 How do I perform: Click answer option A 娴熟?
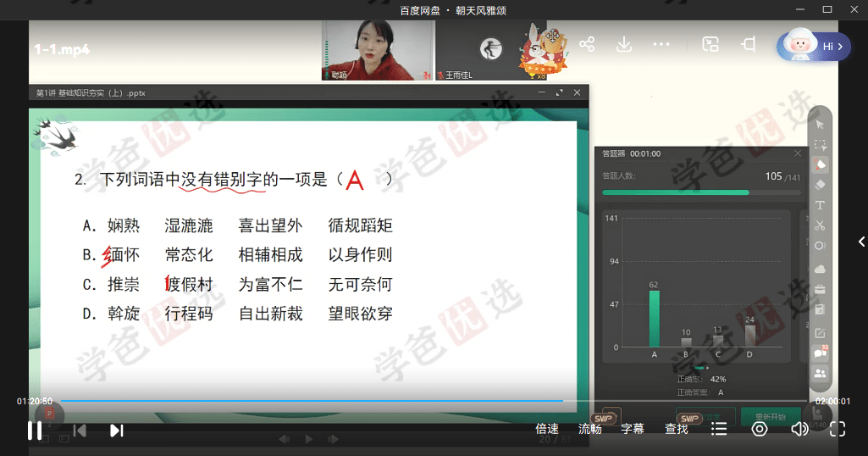point(112,225)
